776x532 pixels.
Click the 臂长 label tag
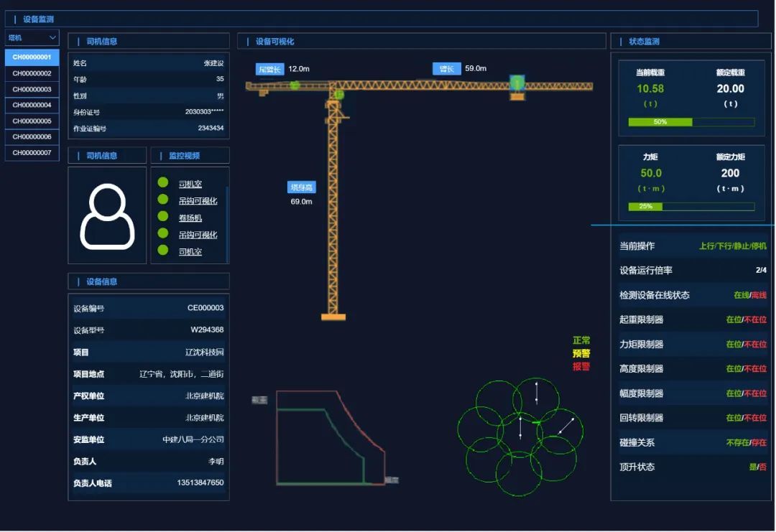(447, 69)
